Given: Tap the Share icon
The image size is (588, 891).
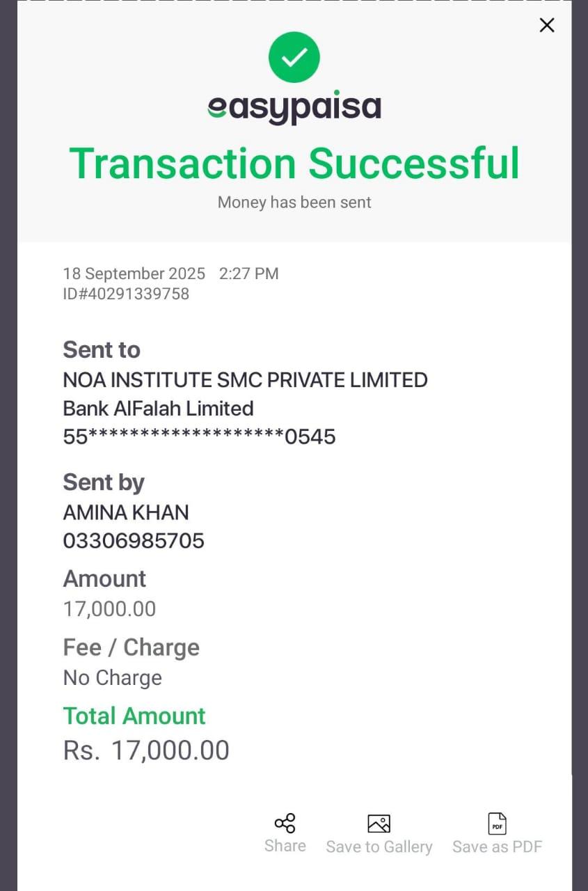Looking at the screenshot, I should pos(285,823).
